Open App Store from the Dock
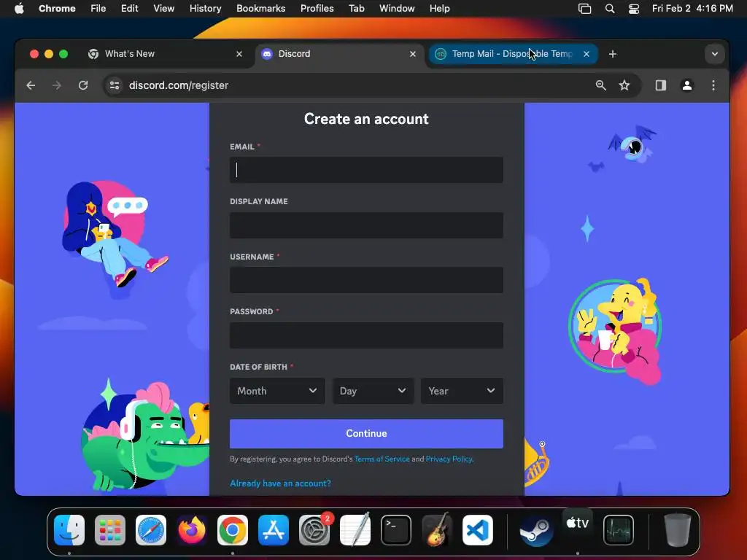747x560 pixels. (274, 530)
